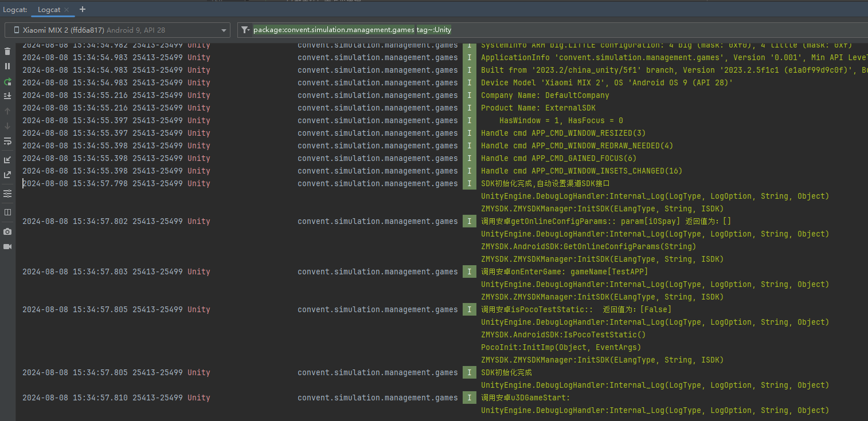The height and width of the screenshot is (421, 868).
Task: Click timestamp '15:34:57.803' in the log
Action: (100, 272)
